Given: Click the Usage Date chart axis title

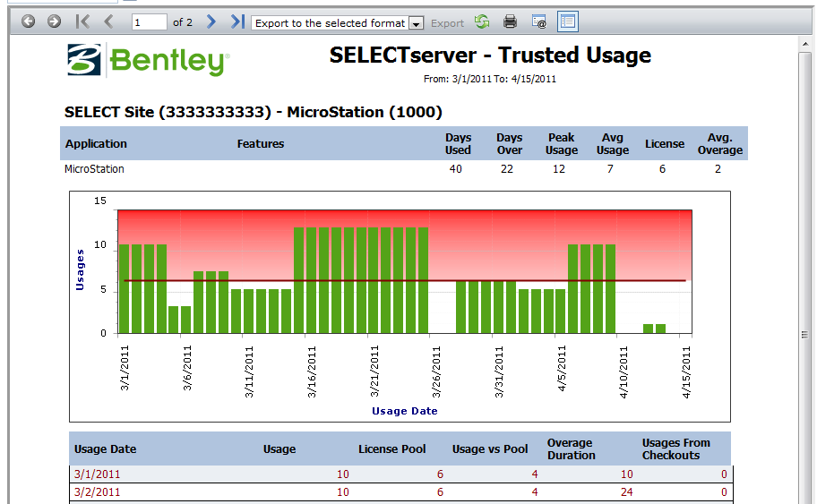Looking at the screenshot, I should click(405, 411).
